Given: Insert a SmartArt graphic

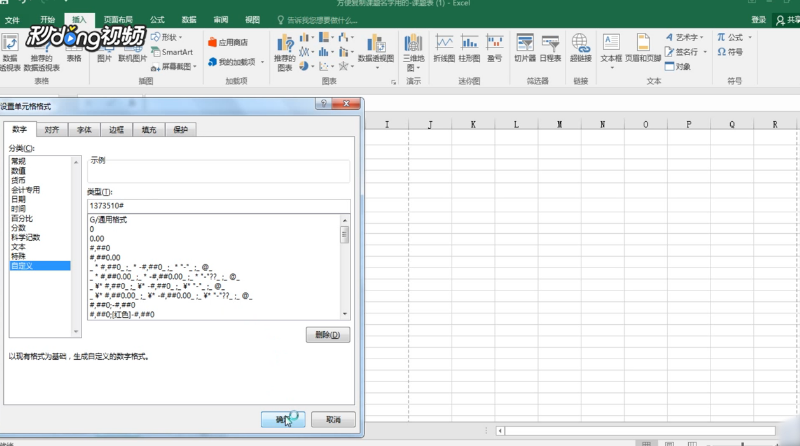Looking at the screenshot, I should (172, 52).
